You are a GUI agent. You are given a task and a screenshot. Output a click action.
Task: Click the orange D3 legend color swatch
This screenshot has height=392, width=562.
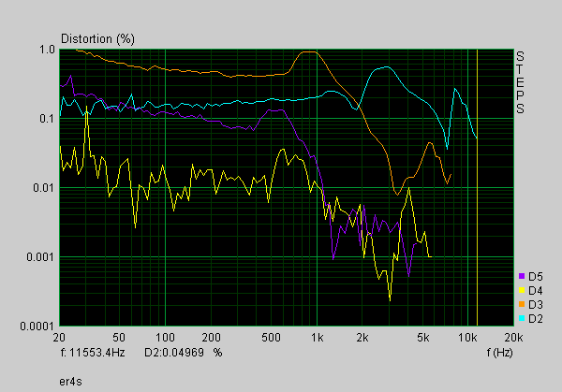pyautogui.click(x=522, y=304)
